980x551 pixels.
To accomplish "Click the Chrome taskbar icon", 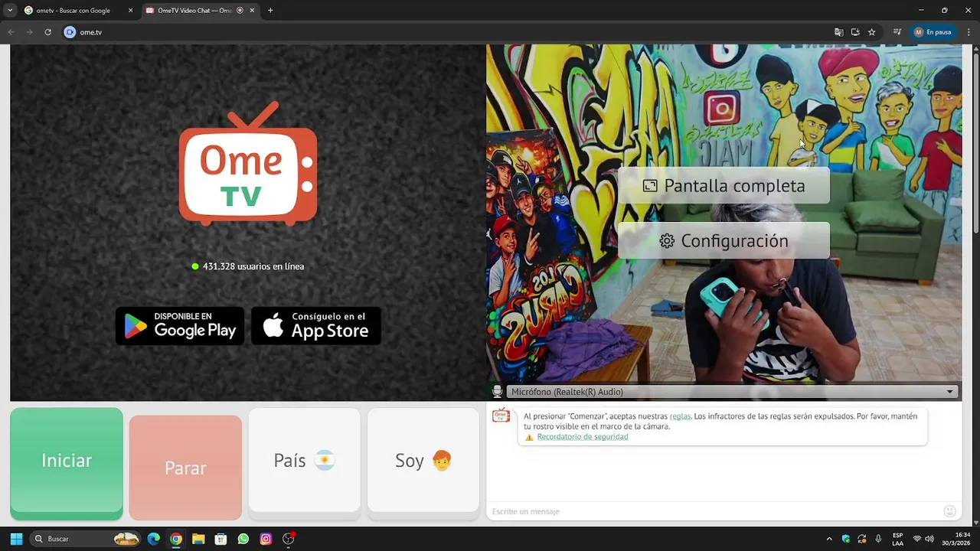I will pos(176,539).
